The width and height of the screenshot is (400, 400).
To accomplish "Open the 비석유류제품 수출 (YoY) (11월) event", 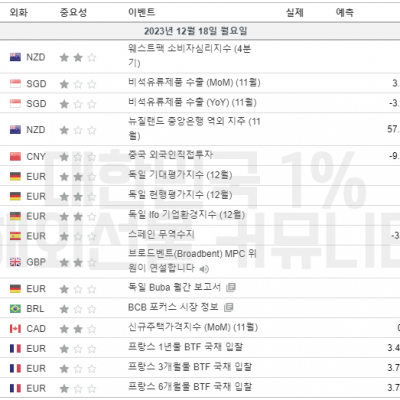I will (x=192, y=102).
